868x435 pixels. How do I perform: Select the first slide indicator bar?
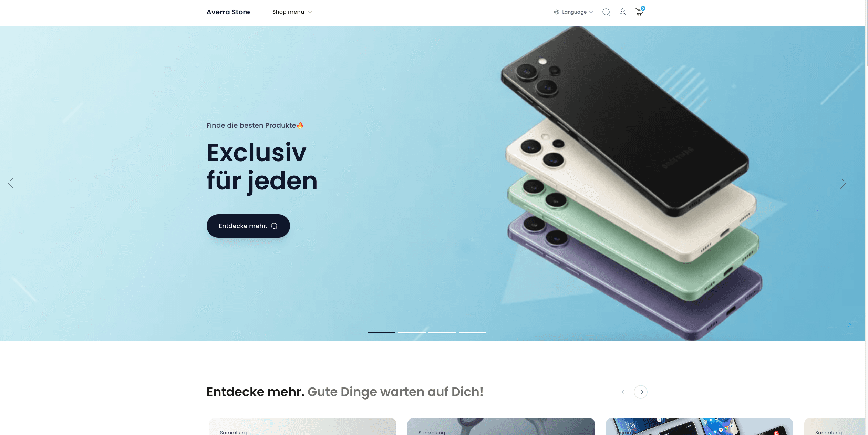coord(381,332)
